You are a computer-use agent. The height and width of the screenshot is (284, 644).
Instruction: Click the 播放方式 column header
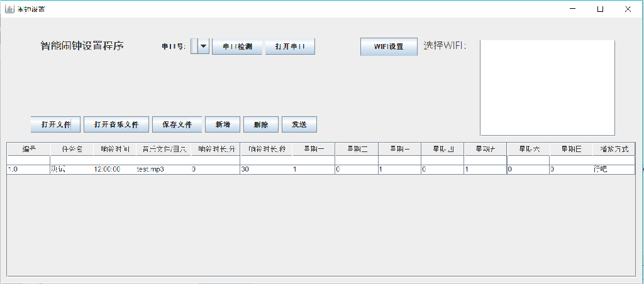pyautogui.click(x=614, y=149)
